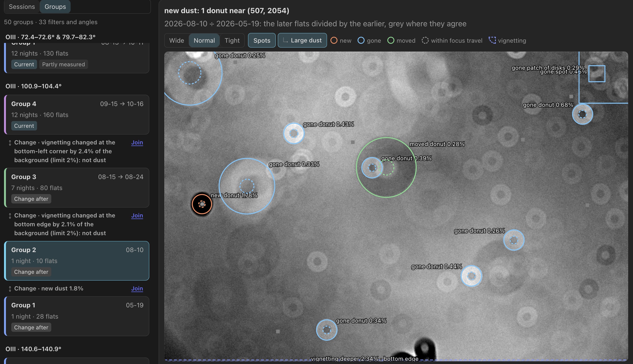Click vignetting deeper 2.34% bottom edge label
633x364 pixels.
pos(365,359)
